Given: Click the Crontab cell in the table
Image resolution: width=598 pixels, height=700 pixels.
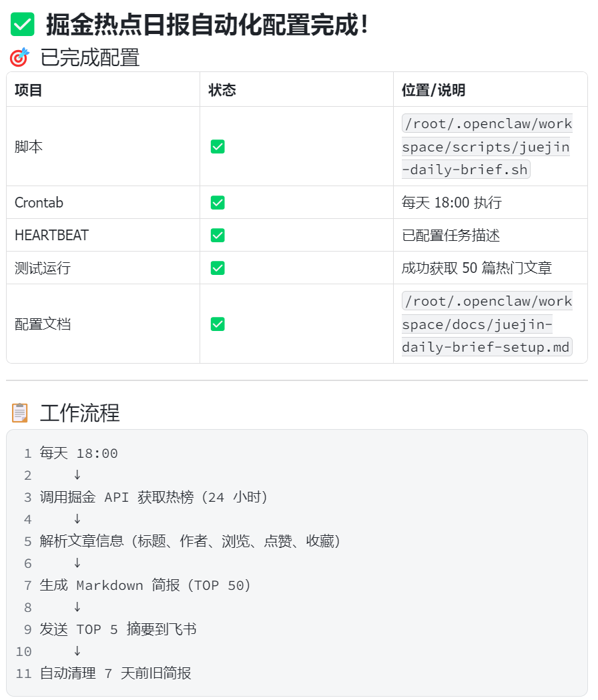Looking at the screenshot, I should coord(39,203).
